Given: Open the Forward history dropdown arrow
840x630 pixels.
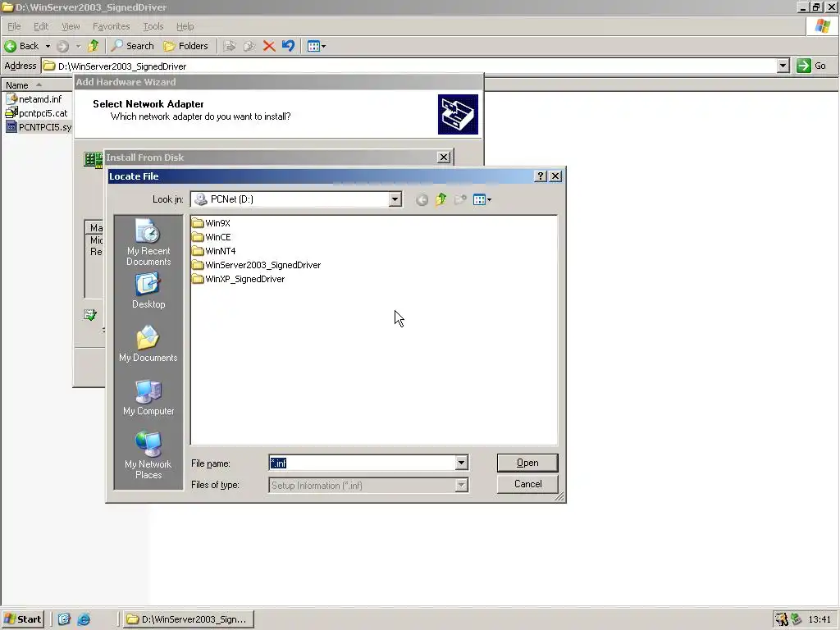Looking at the screenshot, I should point(78,46).
